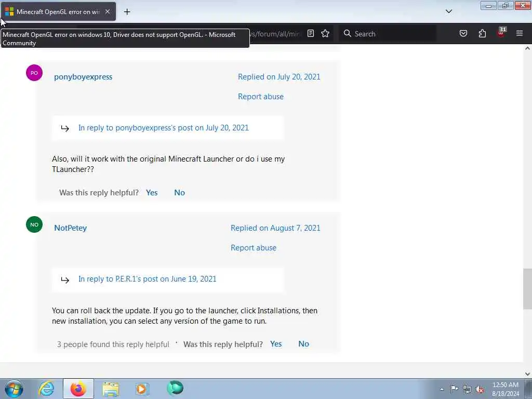Click the Show desktop strip beside the clock
Viewport: 532px width, 399px height.
(528, 389)
